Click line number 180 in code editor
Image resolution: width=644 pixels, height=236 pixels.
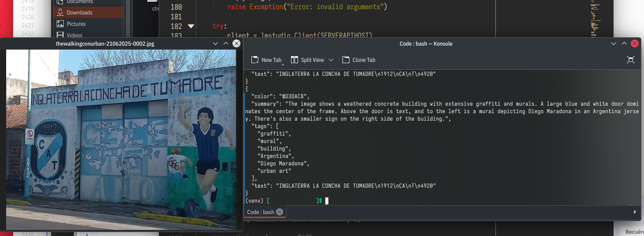176,7
